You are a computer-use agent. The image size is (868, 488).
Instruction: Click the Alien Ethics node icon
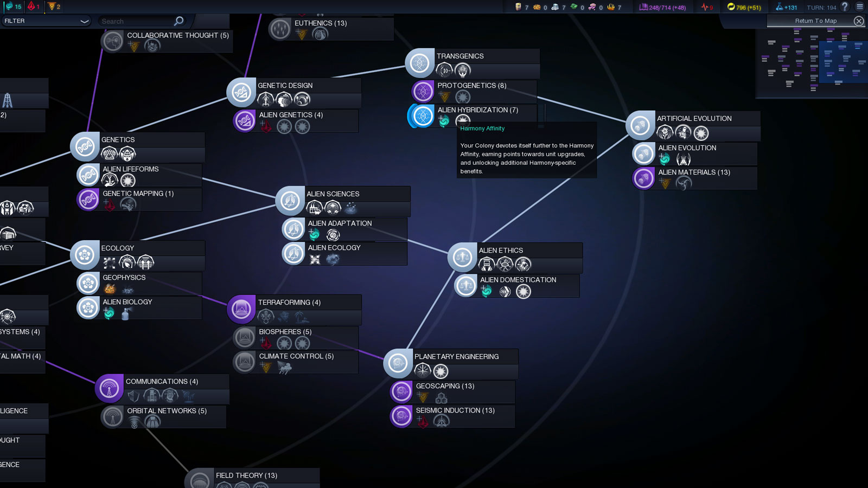(x=462, y=257)
